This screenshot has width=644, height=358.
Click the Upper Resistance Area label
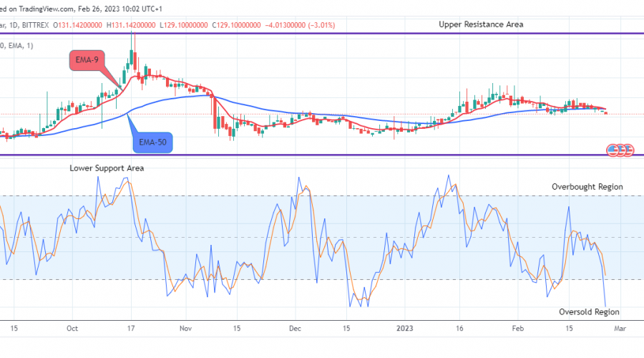click(x=481, y=24)
